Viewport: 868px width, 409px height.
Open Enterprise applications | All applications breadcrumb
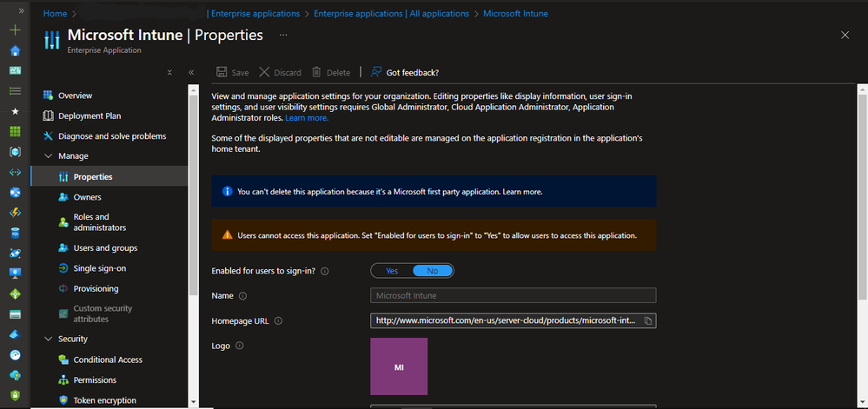[x=391, y=13]
